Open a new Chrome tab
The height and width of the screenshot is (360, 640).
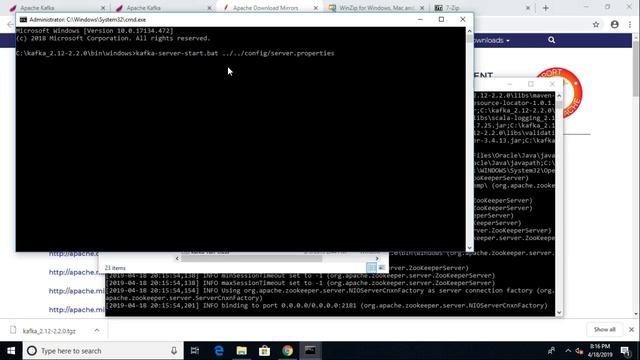[546, 8]
